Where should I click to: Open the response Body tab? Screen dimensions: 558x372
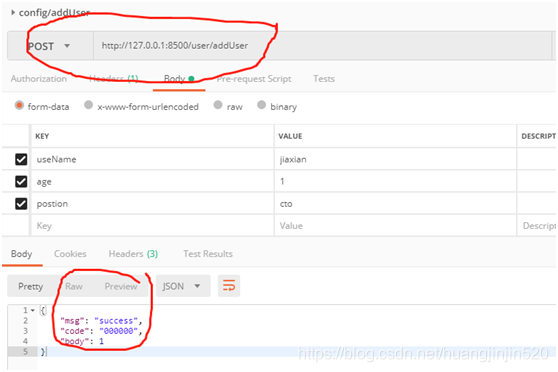pyautogui.click(x=22, y=254)
